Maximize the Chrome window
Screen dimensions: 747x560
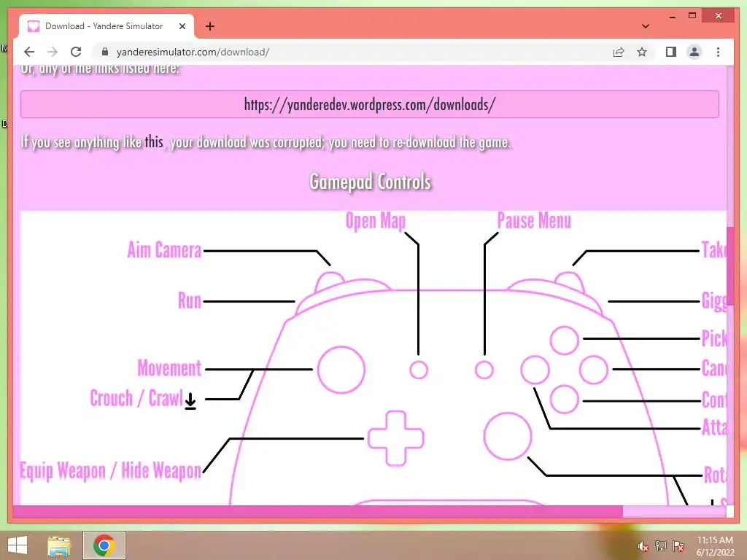pyautogui.click(x=692, y=16)
